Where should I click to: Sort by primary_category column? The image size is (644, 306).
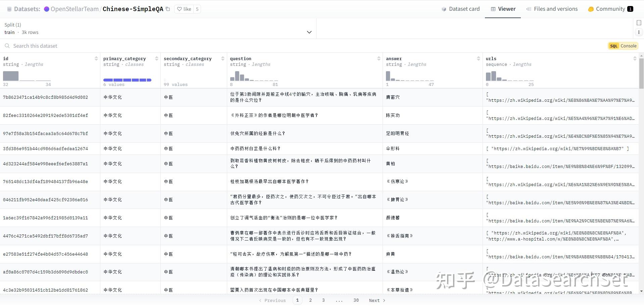(157, 58)
